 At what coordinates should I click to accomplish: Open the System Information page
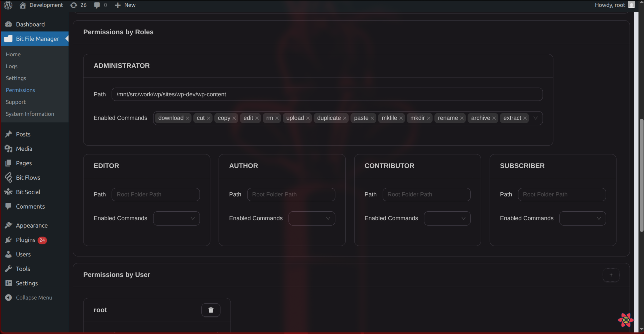click(x=30, y=114)
